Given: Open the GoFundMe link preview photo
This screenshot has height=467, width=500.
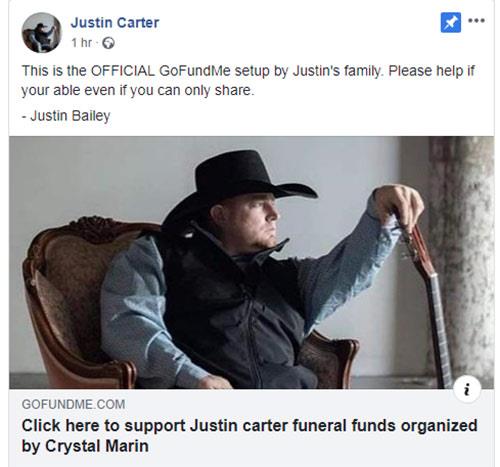Looking at the screenshot, I should click(x=251, y=262).
